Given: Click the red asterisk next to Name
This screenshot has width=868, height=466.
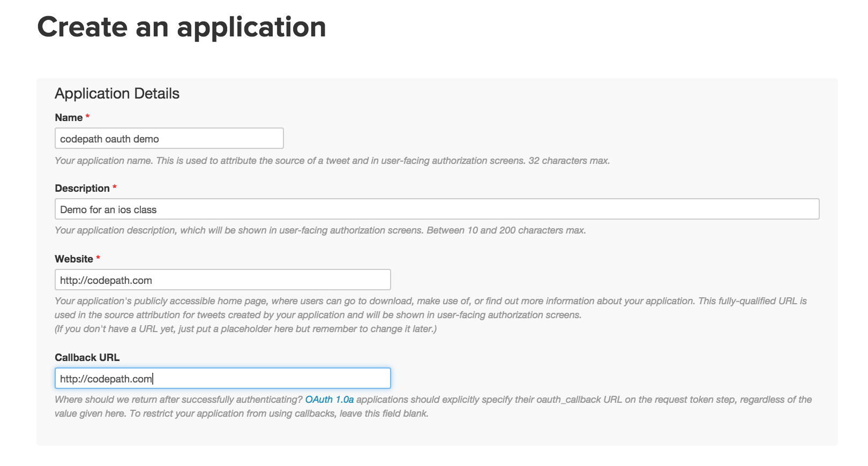Looking at the screenshot, I should click(x=87, y=115).
